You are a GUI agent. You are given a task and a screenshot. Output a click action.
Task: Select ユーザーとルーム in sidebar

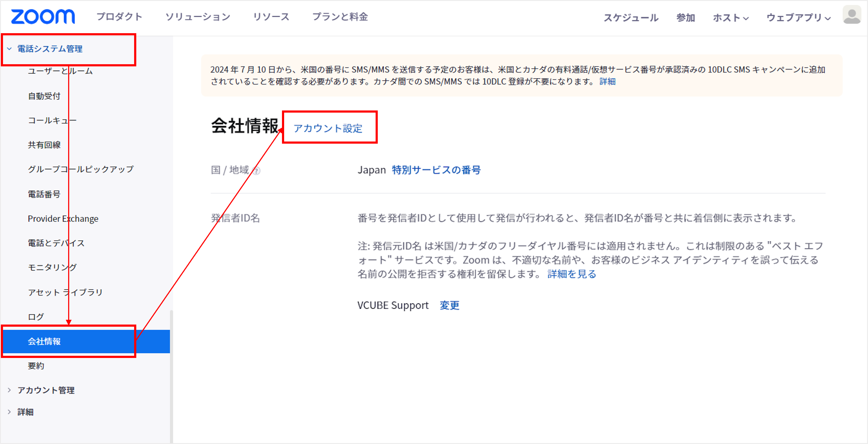tap(60, 71)
